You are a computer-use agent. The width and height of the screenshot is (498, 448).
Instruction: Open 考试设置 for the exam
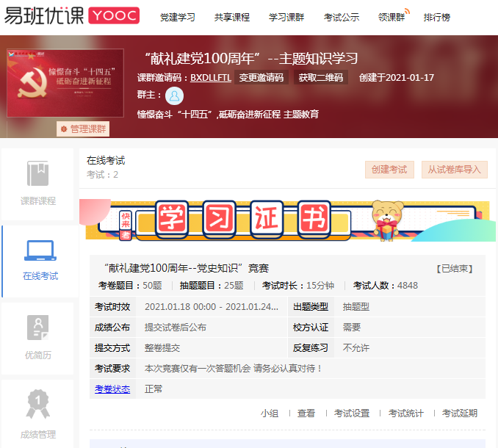352,413
